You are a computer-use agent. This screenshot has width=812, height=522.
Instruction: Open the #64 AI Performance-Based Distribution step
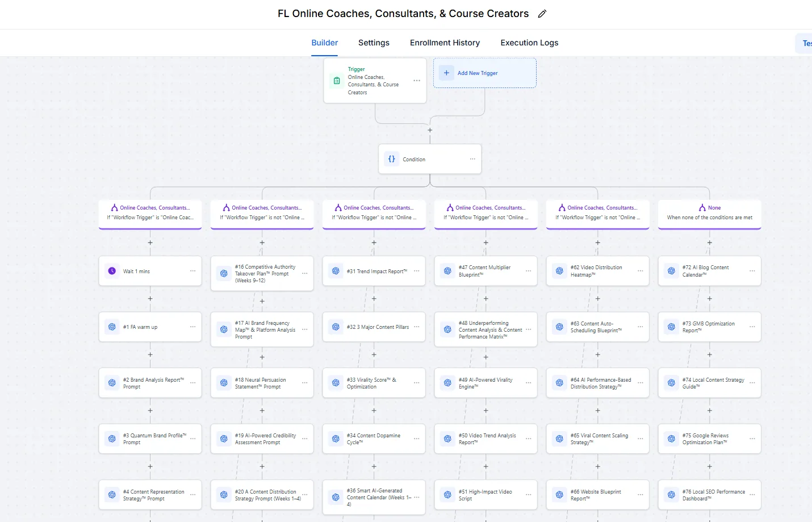click(597, 383)
